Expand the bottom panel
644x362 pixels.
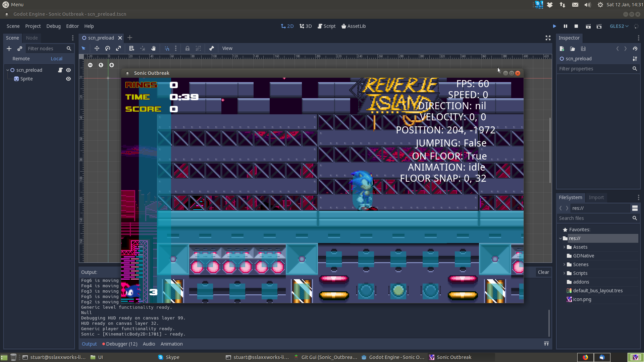point(546,344)
